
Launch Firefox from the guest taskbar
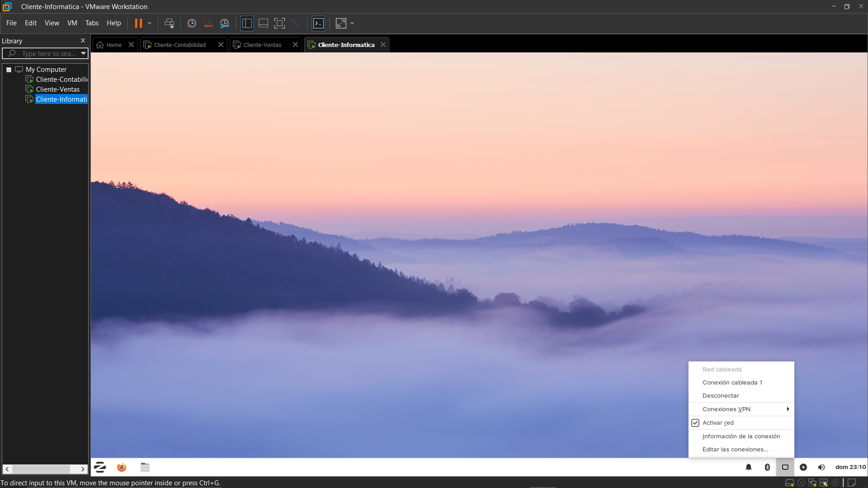tap(122, 467)
